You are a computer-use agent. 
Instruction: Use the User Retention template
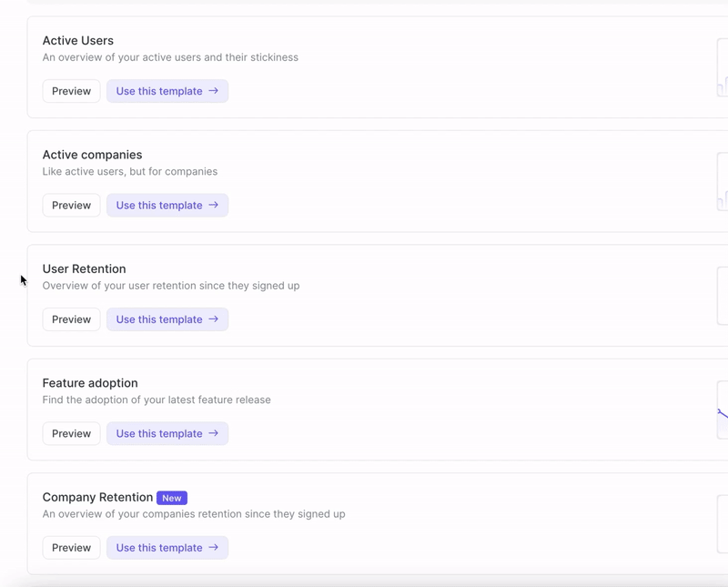coord(167,319)
